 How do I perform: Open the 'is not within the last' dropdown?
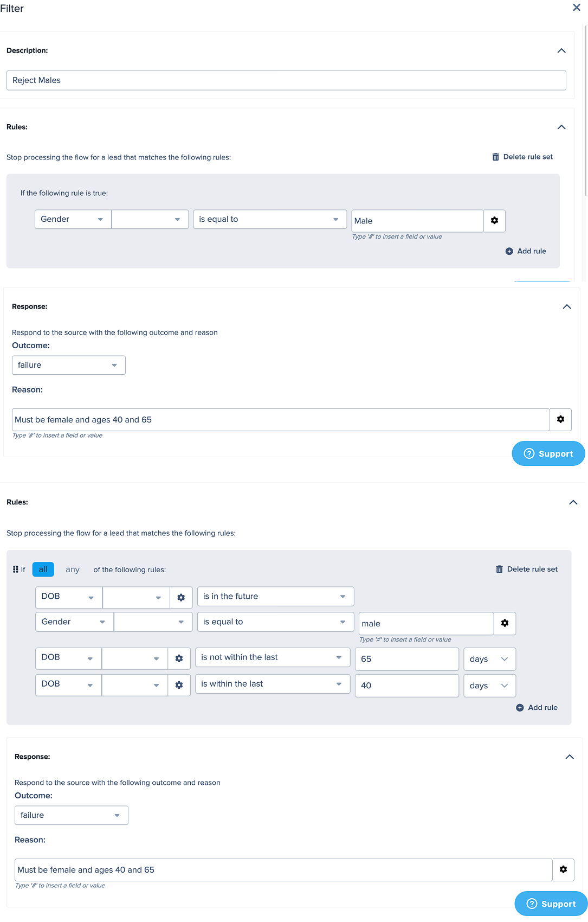(272, 657)
